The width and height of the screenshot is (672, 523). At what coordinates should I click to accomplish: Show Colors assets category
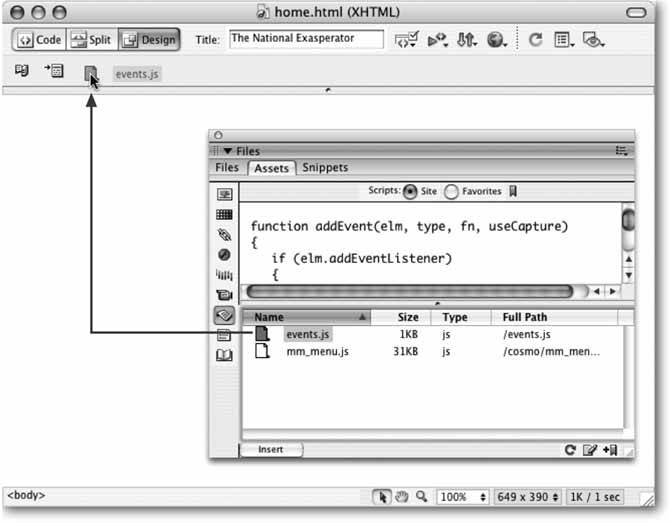(x=224, y=214)
